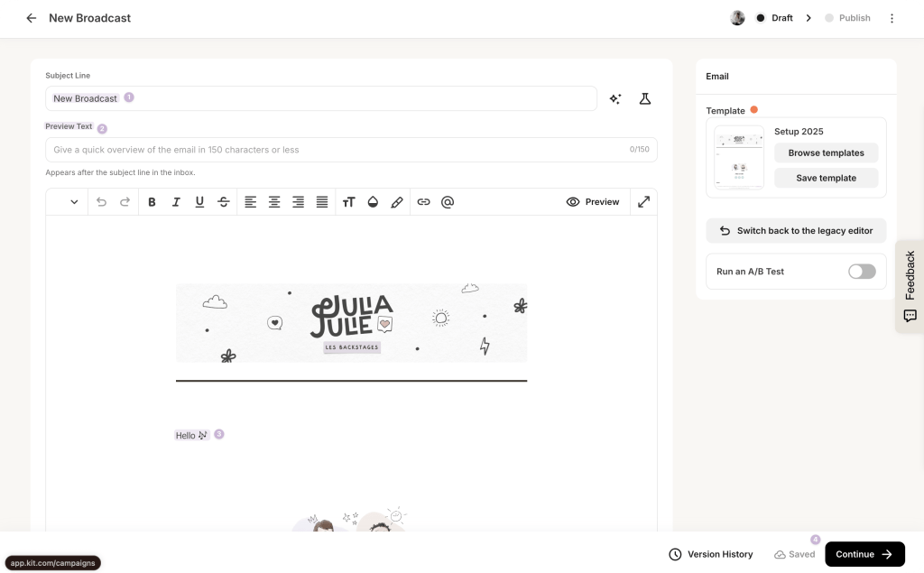Apply strikethrough to text
924x573 pixels.
click(x=224, y=201)
